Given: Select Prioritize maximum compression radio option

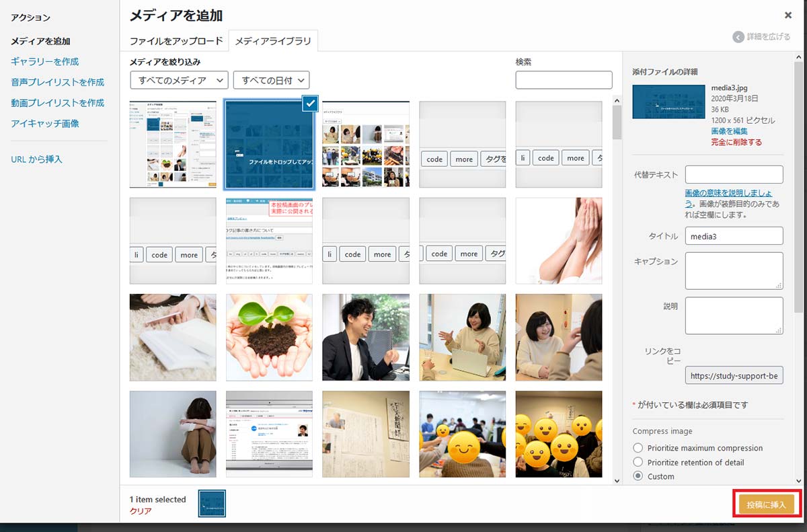Looking at the screenshot, I should 638,448.
